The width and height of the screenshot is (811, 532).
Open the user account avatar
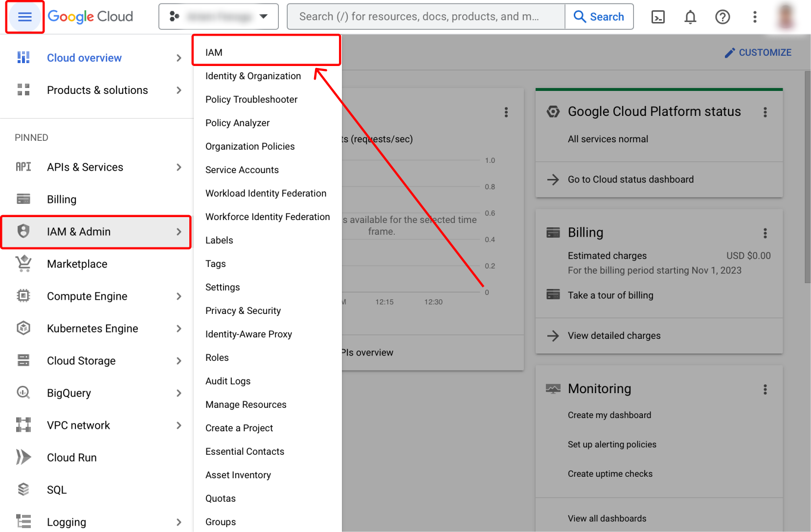click(x=786, y=17)
